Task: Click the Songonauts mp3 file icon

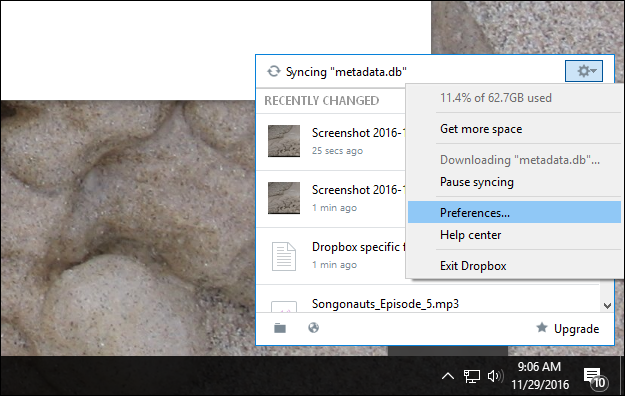Action: 284,306
